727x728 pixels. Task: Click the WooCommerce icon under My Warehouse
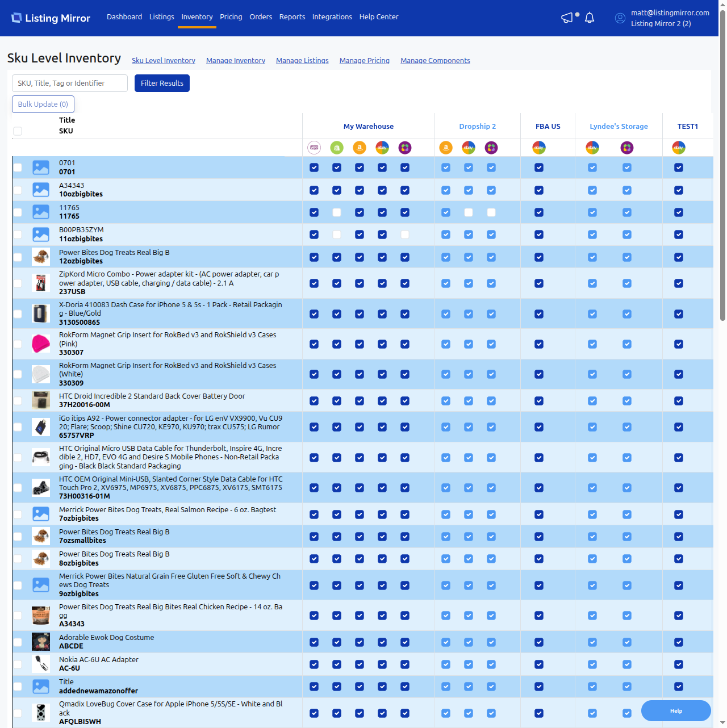point(314,148)
